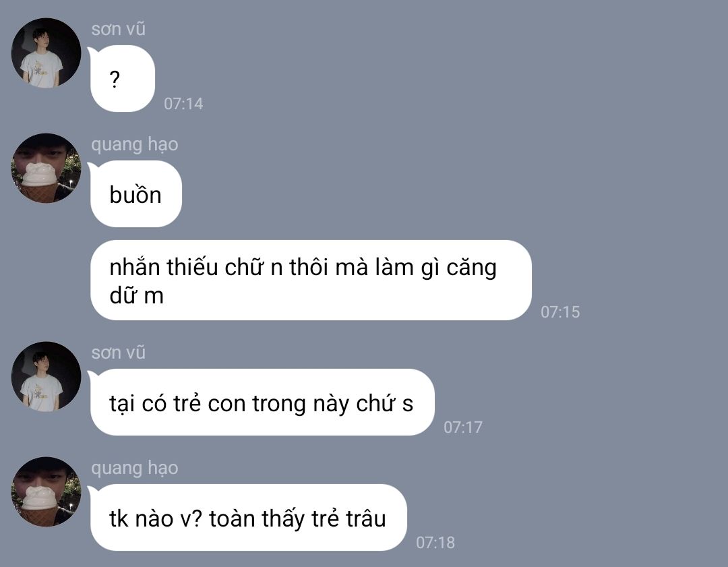
Task: Select message "tk nào v? toàn thấy trẻ trâu"
Action: click(248, 517)
